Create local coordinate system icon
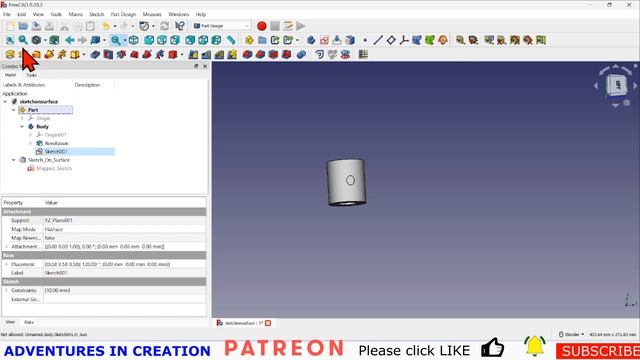 404,40
